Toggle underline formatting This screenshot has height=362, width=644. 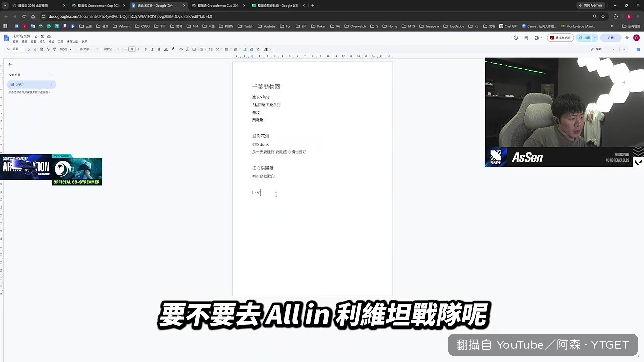tap(159, 49)
